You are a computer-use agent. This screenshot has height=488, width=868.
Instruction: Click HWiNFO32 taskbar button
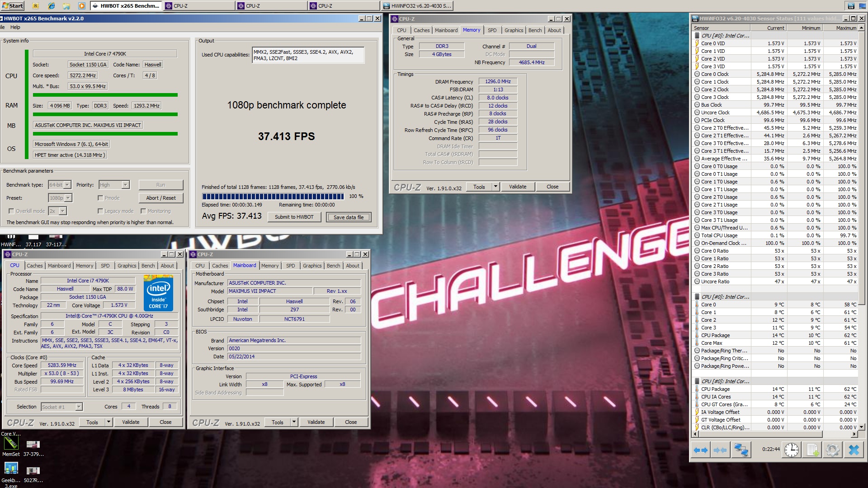(417, 6)
